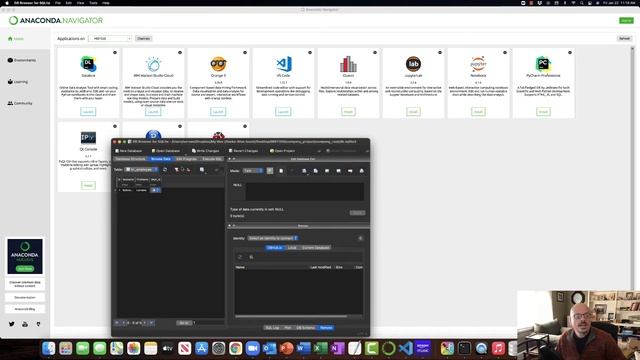The image size is (640, 360).
Task: Open the Twitter link icon in Navigator
Action: click(11, 324)
